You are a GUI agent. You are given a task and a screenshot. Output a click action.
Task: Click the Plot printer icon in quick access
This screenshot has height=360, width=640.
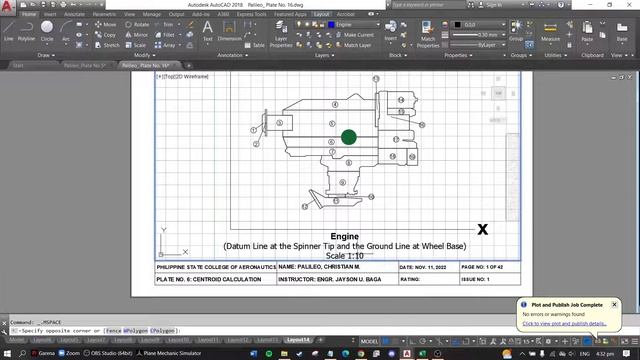click(x=63, y=5)
